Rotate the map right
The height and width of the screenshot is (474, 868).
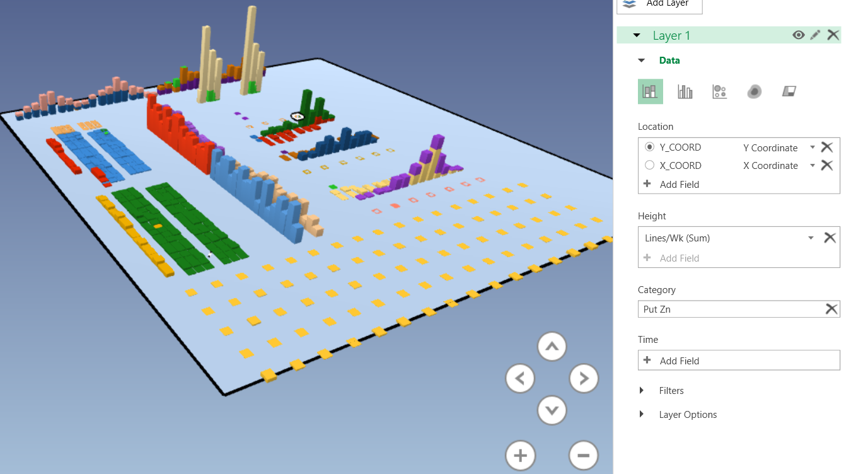point(584,379)
